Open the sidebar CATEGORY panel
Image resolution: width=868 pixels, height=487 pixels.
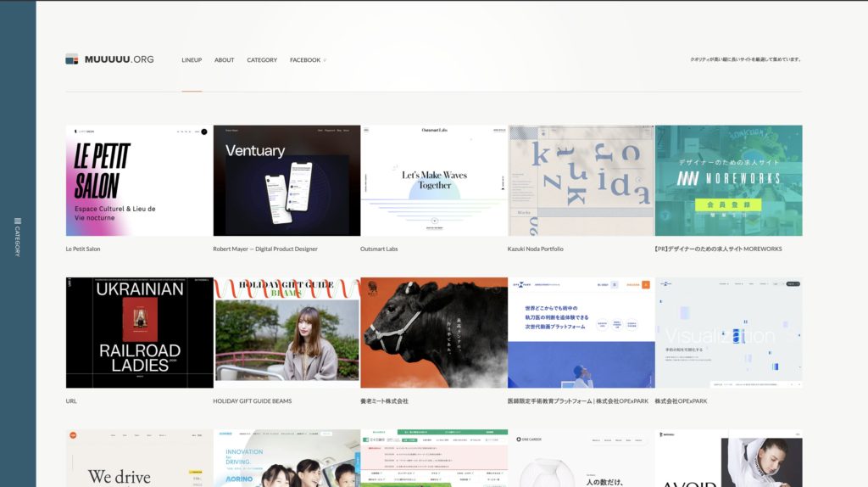17,237
